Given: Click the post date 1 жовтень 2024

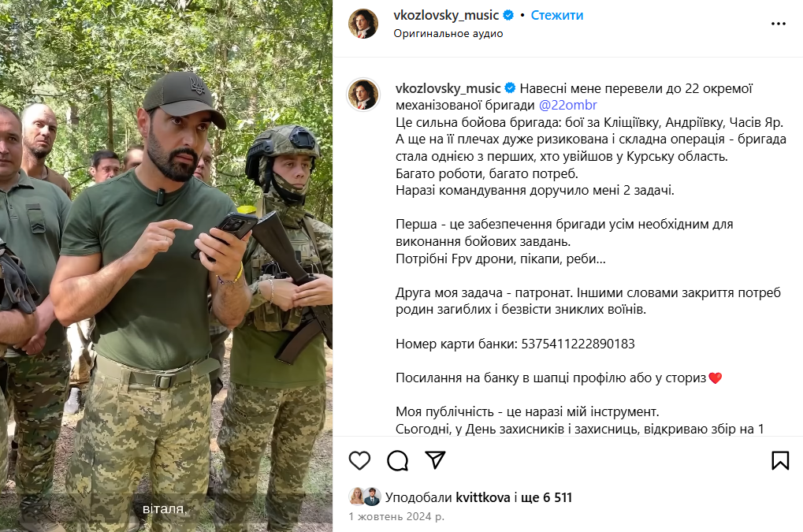Looking at the screenshot, I should (396, 517).
